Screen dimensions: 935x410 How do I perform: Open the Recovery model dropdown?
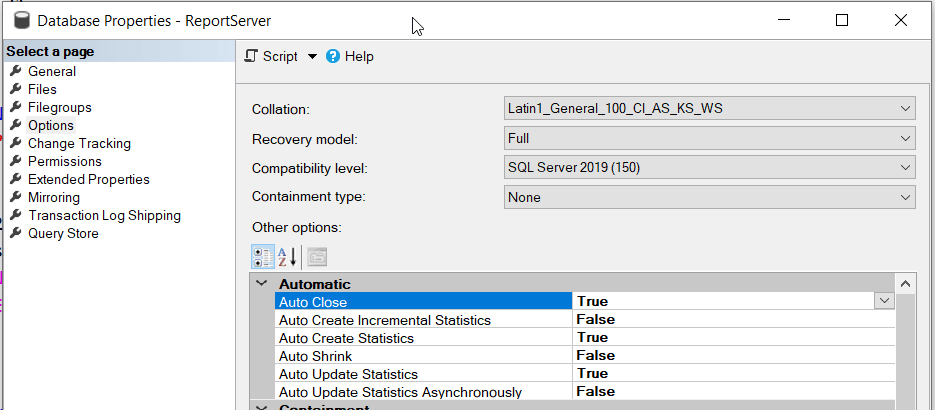coord(710,139)
